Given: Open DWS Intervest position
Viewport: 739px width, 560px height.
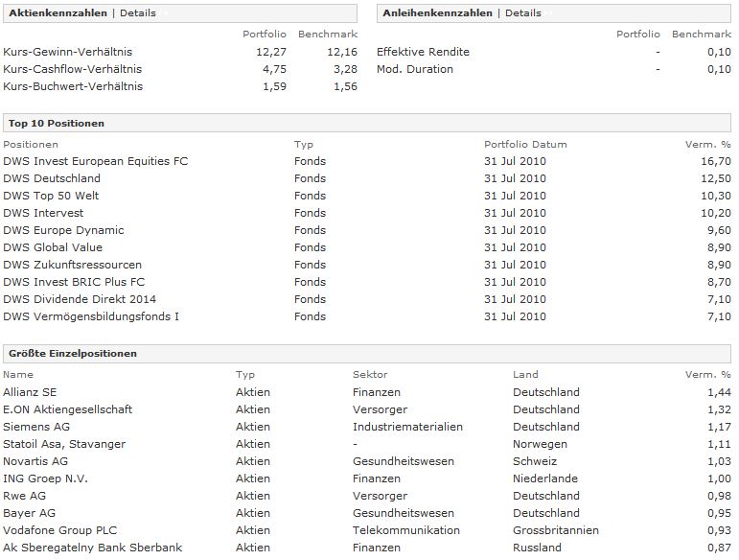Looking at the screenshot, I should 43,213.
